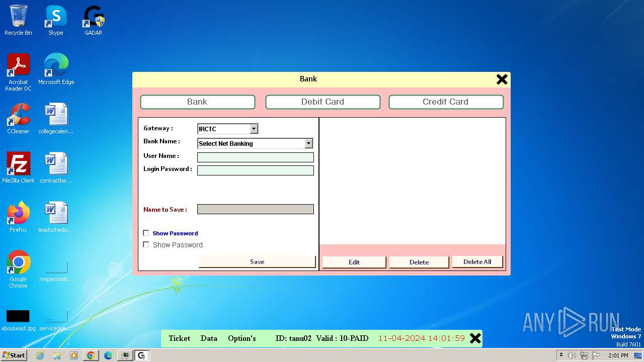Screen dimensions: 644x362
Task: Focus the User Name field
Action: (256, 157)
